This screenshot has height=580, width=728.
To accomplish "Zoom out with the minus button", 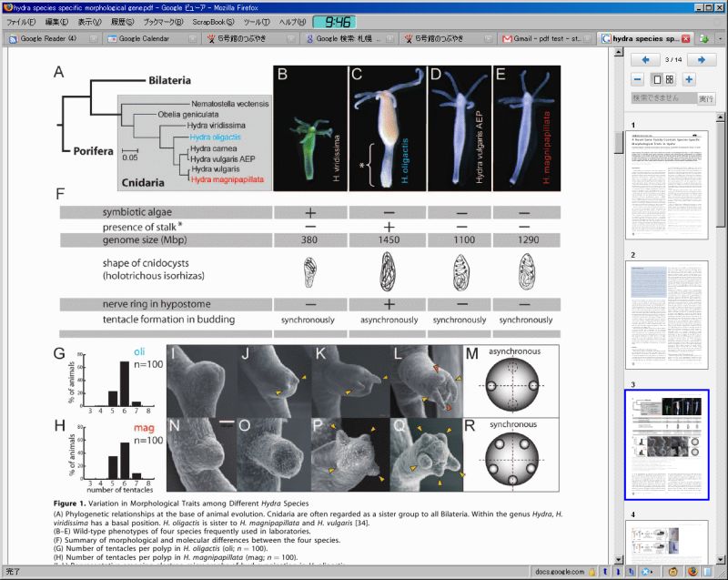I will (x=638, y=79).
